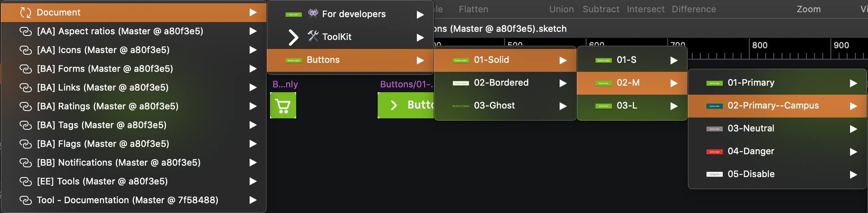Click the link icon beside [BB] Notifications

pos(26,163)
